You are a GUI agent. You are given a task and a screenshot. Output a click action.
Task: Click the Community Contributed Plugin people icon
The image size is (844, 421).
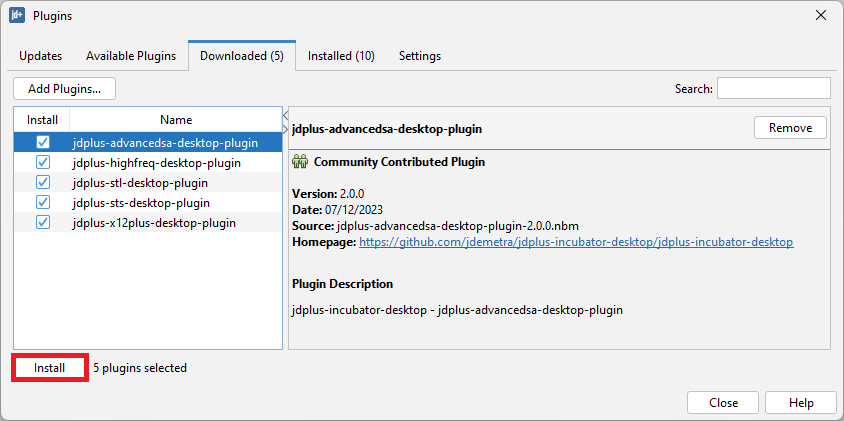coord(299,162)
